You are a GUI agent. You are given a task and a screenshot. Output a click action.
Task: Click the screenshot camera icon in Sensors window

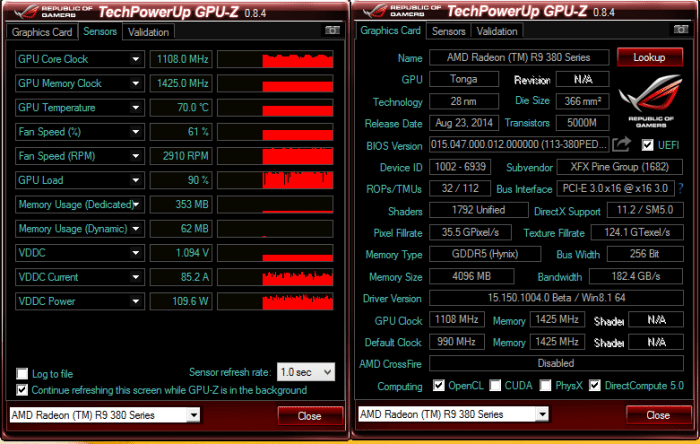[332, 30]
